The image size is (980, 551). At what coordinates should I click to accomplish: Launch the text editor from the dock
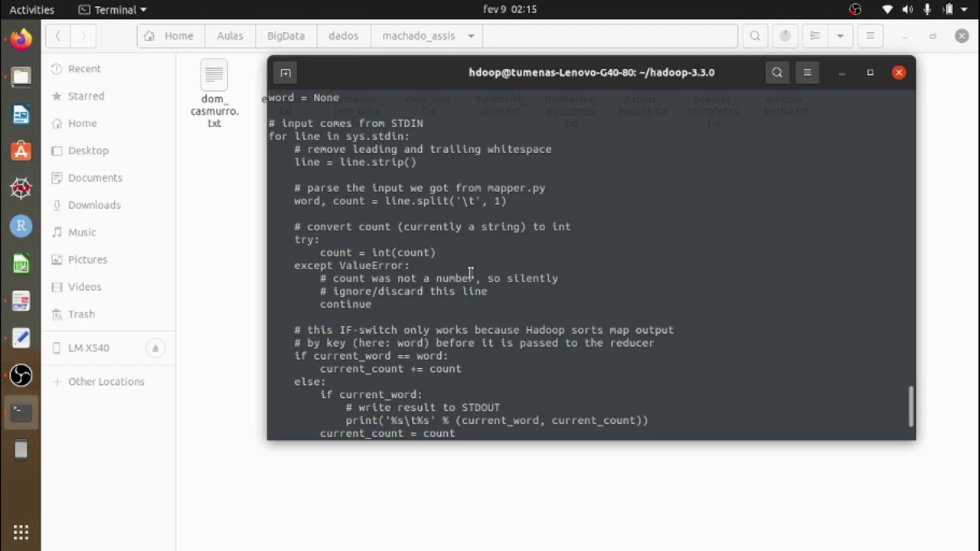pos(21,337)
